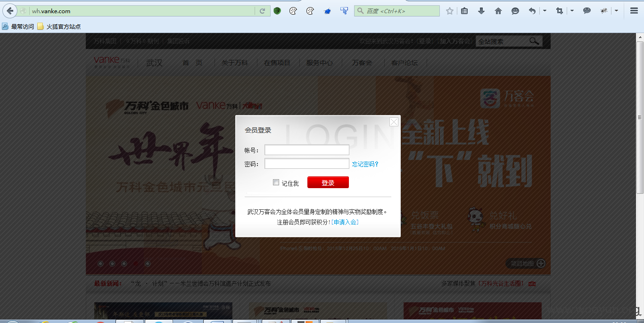The width and height of the screenshot is (644, 323).
Task: Open the 关于万科 navigation item
Action: coord(235,62)
